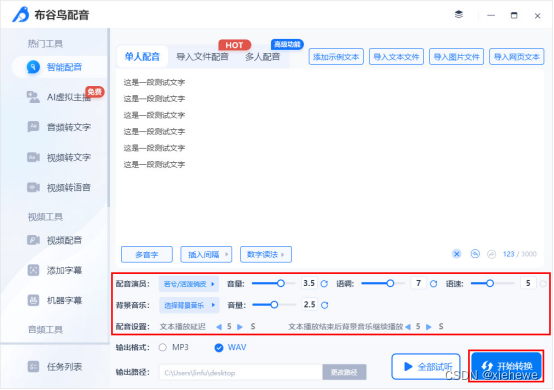Click the output path field C:\Users\linfu\desktop
The image size is (554, 390).
240,372
